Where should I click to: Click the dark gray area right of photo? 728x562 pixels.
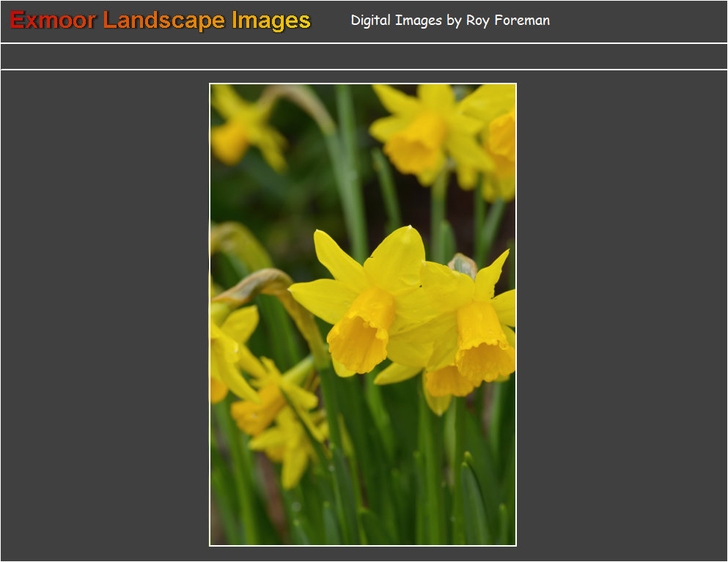(x=622, y=315)
